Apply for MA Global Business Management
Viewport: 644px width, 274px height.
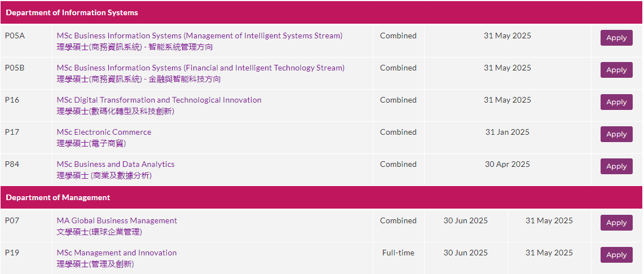pyautogui.click(x=616, y=223)
